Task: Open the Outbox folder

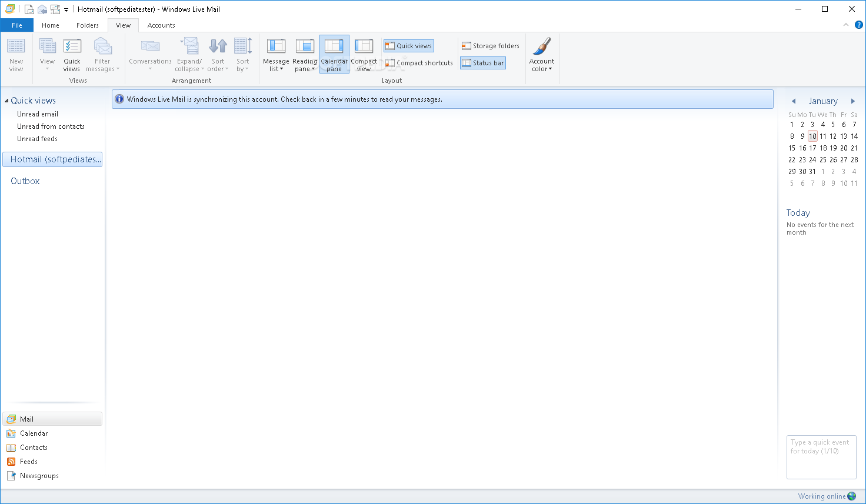Action: point(25,181)
